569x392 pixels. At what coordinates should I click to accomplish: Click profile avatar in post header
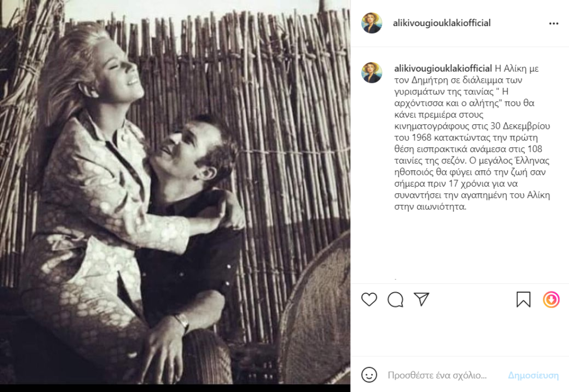pyautogui.click(x=372, y=23)
